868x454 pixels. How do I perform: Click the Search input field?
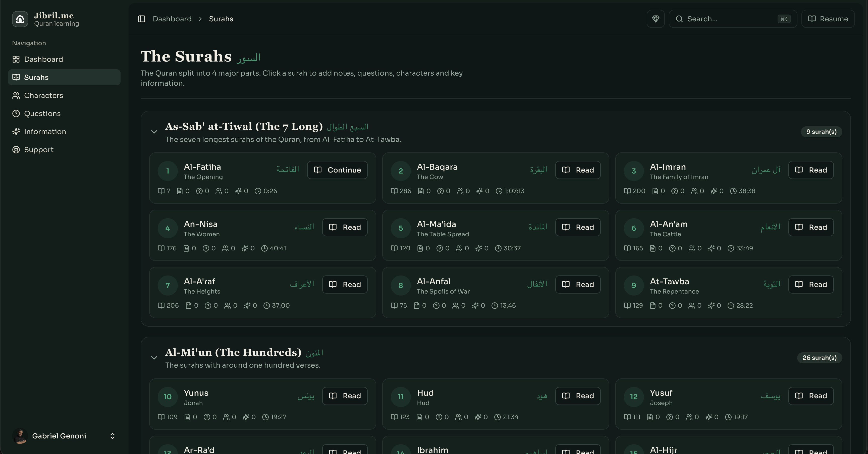pyautogui.click(x=733, y=19)
